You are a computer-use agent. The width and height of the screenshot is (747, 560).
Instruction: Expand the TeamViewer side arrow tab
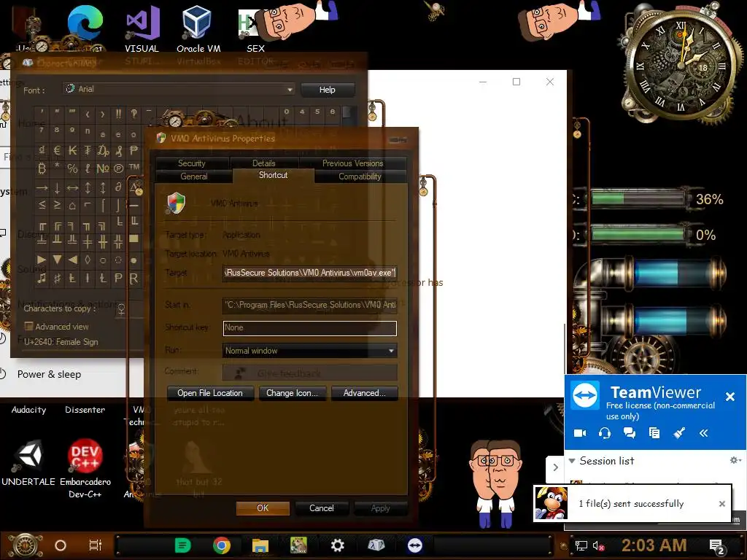click(x=555, y=467)
